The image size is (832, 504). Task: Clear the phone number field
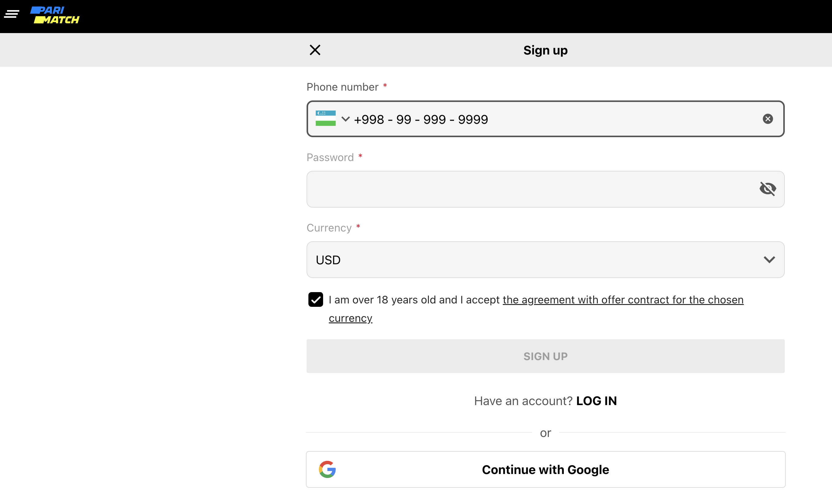coord(768,119)
